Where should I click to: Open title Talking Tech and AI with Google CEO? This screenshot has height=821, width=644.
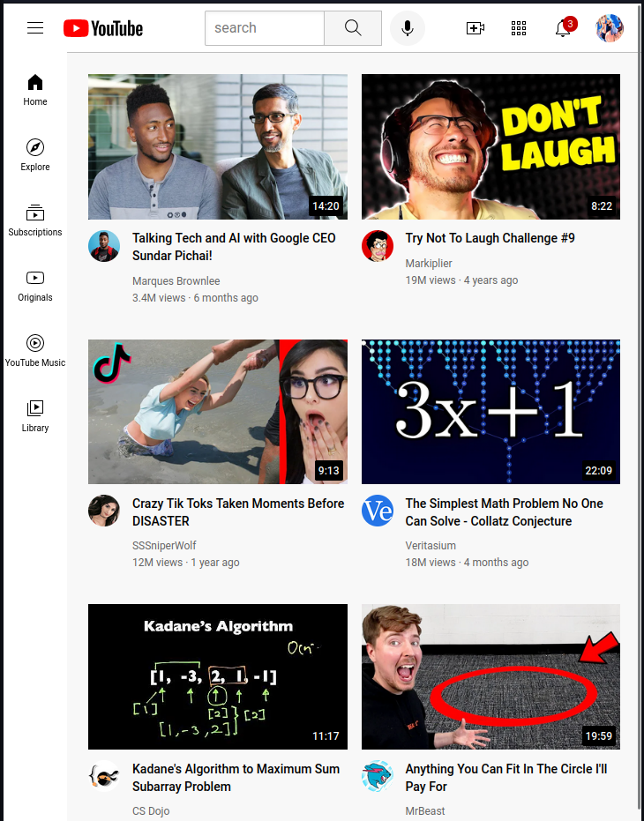click(234, 247)
